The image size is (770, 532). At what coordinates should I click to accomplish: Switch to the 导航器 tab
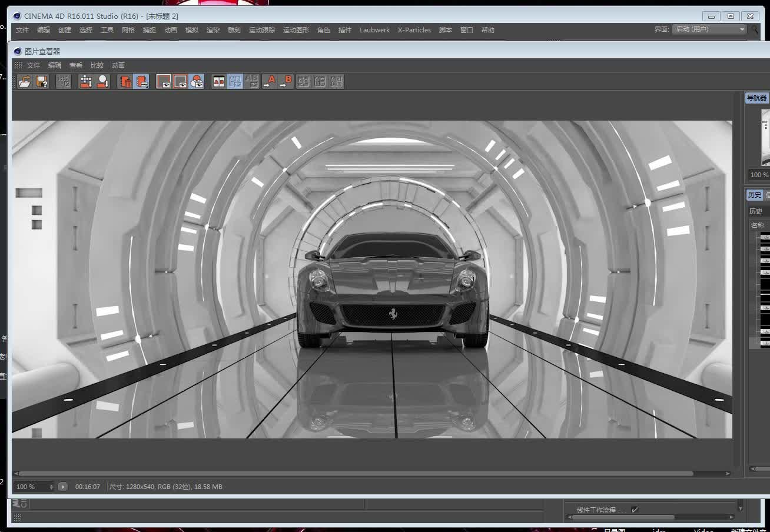point(757,98)
